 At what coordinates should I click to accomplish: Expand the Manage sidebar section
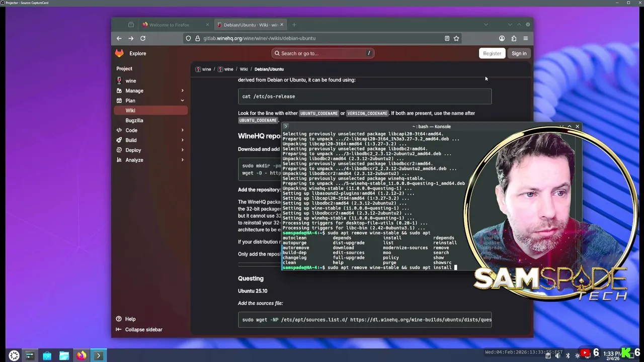point(151,90)
